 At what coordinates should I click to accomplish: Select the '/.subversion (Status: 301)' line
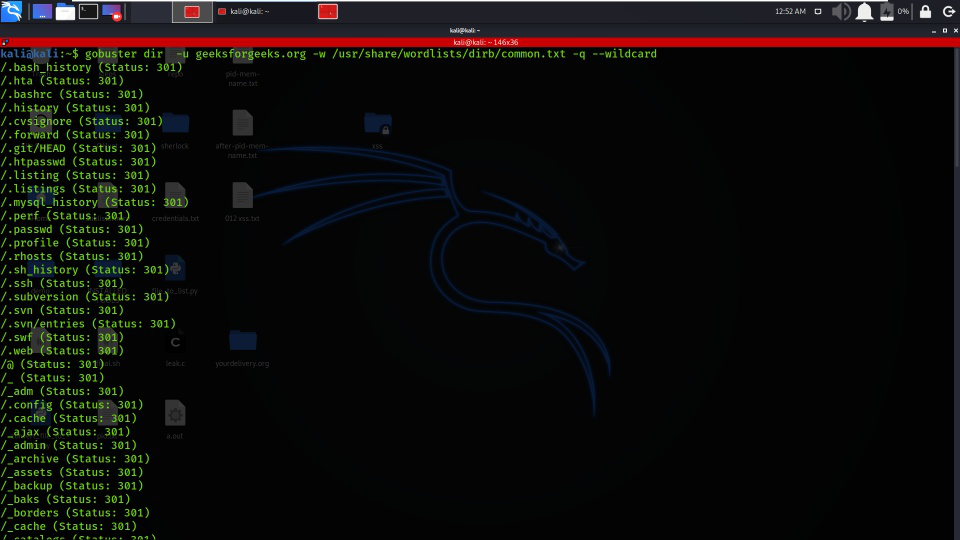point(84,296)
